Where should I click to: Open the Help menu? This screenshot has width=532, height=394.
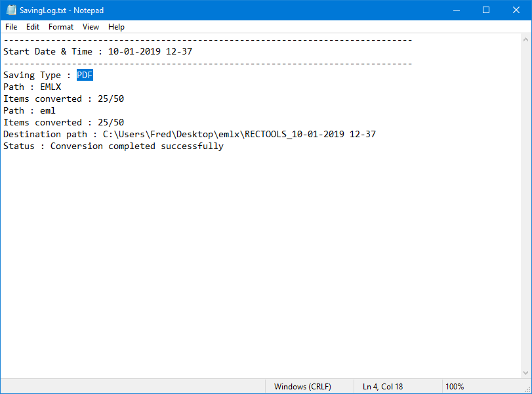point(116,27)
